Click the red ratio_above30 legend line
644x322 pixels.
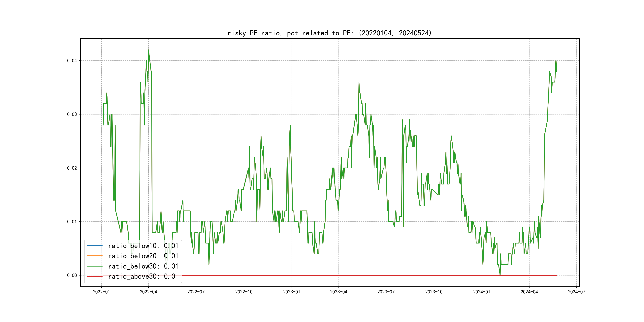(x=94, y=276)
